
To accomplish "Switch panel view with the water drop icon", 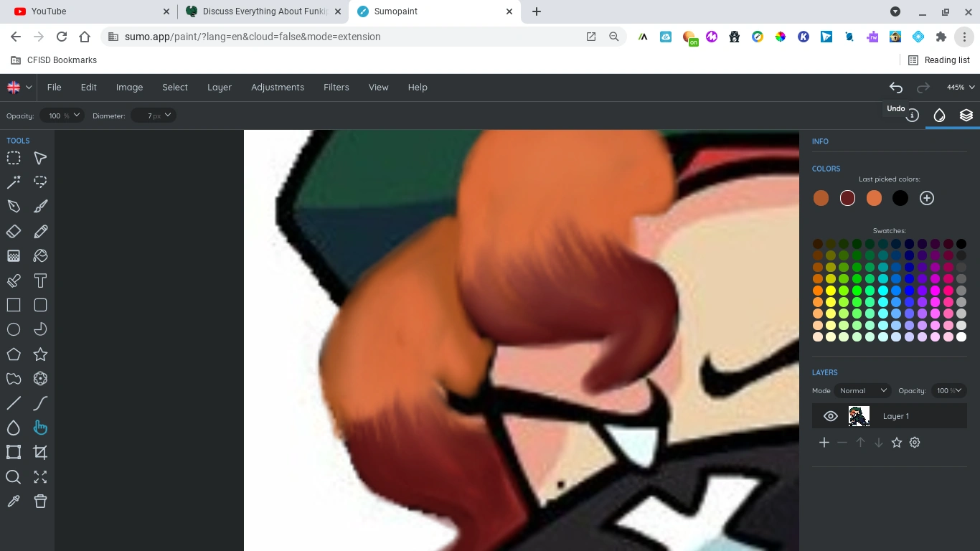I will point(939,115).
